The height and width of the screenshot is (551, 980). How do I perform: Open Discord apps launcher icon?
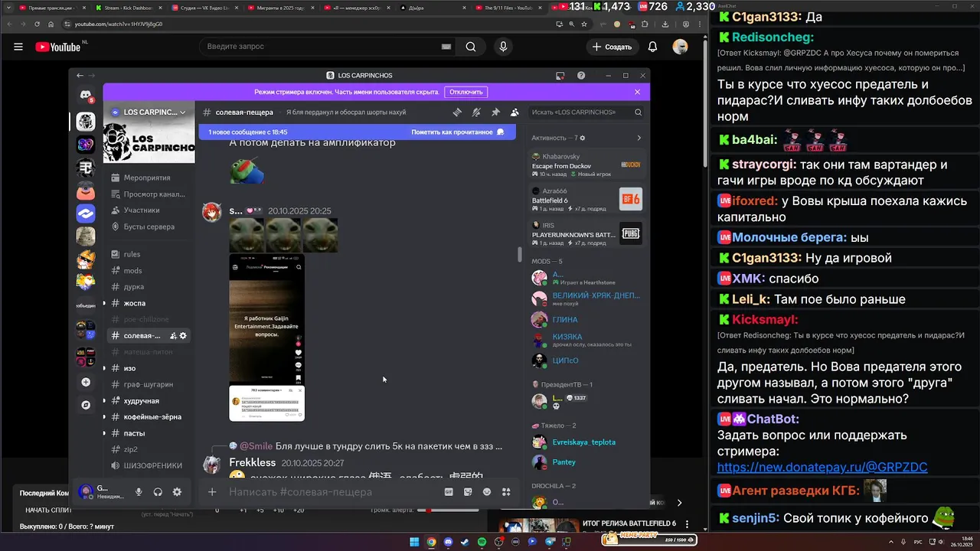click(x=506, y=492)
